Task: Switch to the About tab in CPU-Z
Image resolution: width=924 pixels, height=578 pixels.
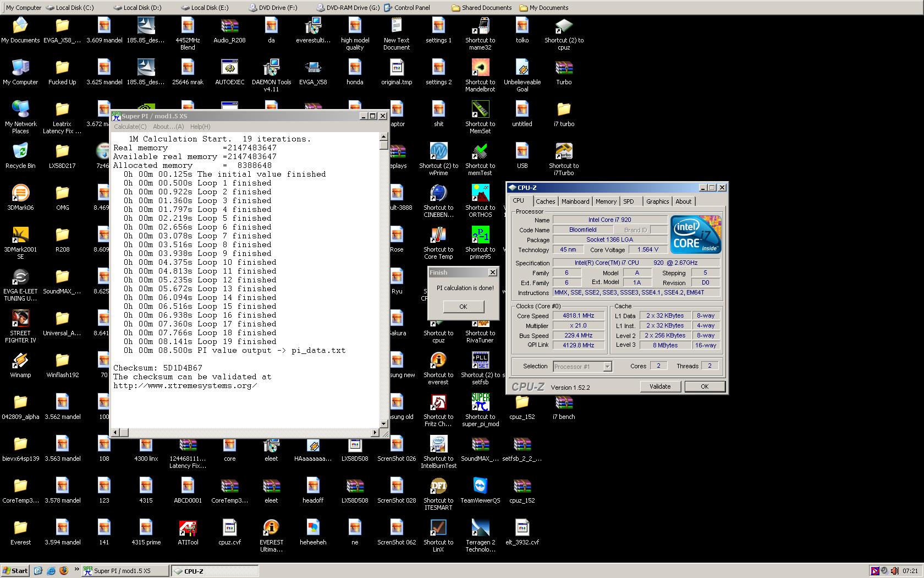Action: click(x=684, y=201)
